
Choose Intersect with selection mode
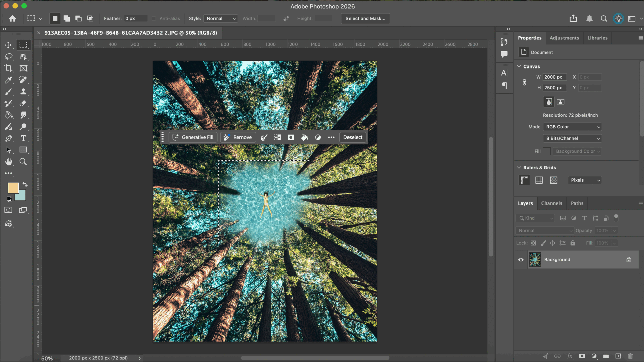click(90, 19)
